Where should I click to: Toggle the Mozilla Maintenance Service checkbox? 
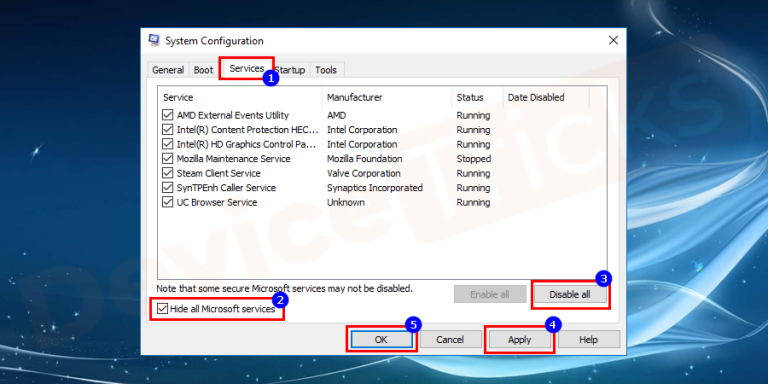168,159
